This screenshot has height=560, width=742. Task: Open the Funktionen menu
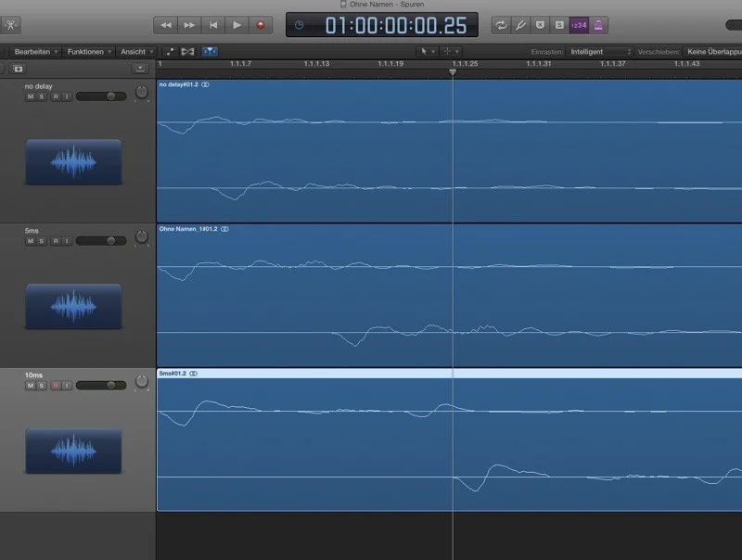[89, 52]
